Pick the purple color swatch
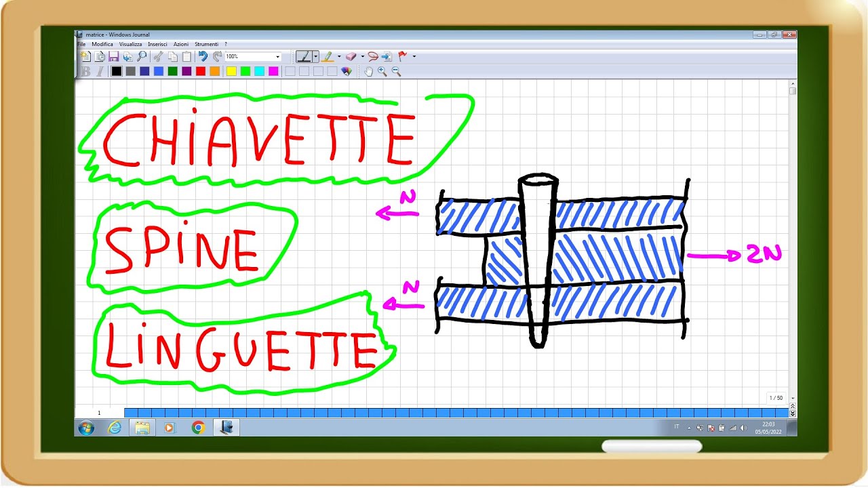The width and height of the screenshot is (868, 488). [186, 71]
